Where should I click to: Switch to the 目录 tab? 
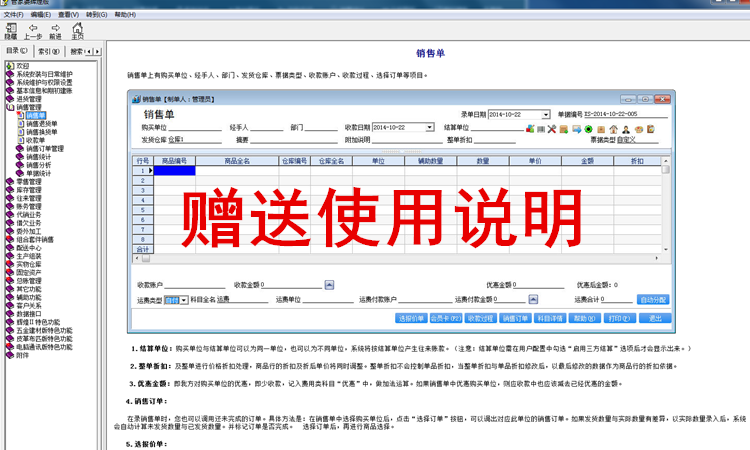[x=16, y=50]
